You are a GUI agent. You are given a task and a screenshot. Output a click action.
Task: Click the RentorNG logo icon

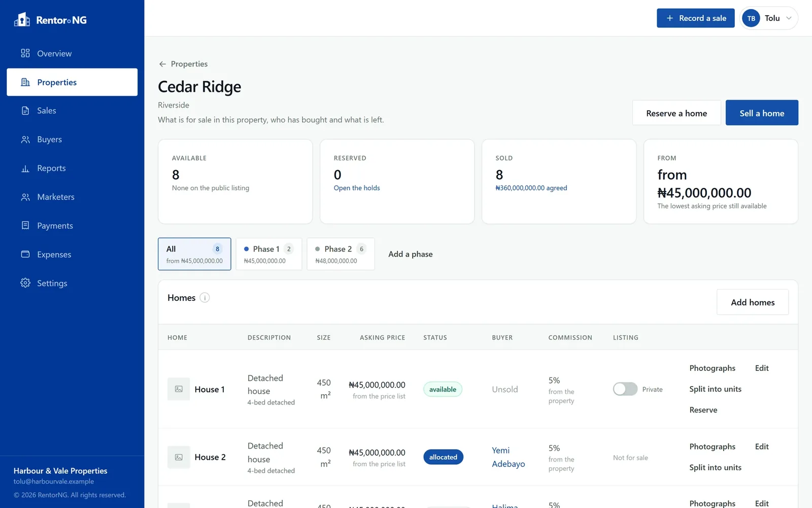coord(22,20)
